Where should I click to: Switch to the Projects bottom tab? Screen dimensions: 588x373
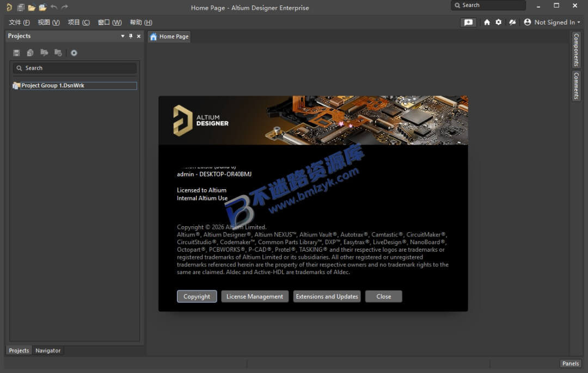19,351
